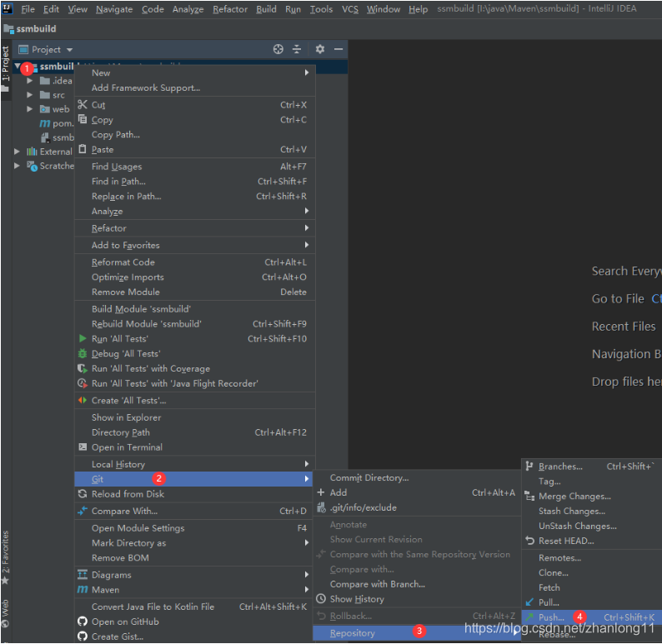This screenshot has height=644, width=662.
Task: Click GitHub icon beside Open on GitHub
Action: (x=83, y=622)
